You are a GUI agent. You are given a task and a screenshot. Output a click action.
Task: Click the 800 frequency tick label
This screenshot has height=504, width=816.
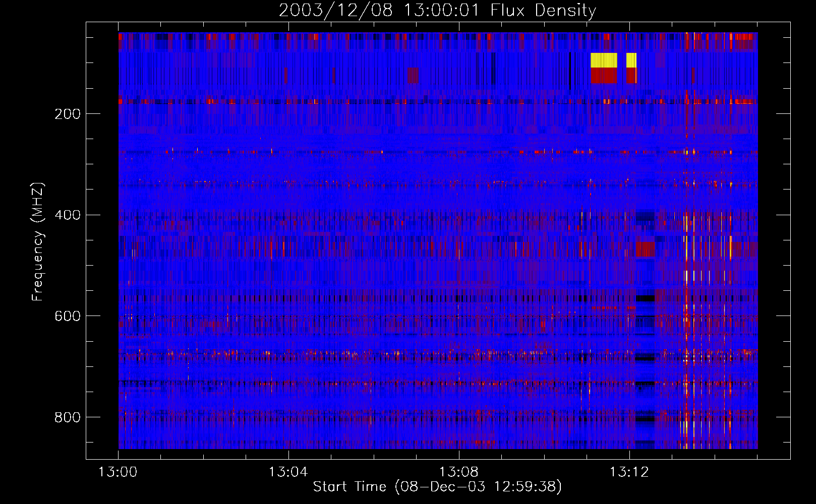(x=68, y=417)
